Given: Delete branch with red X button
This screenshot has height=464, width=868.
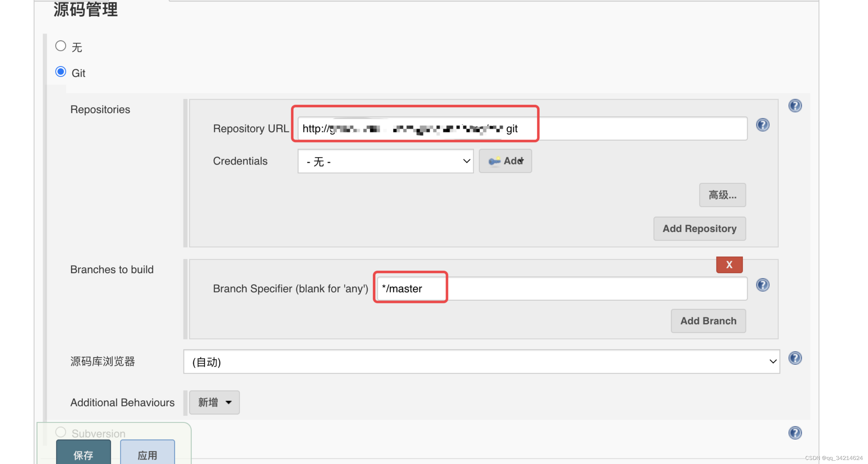Looking at the screenshot, I should (x=729, y=265).
